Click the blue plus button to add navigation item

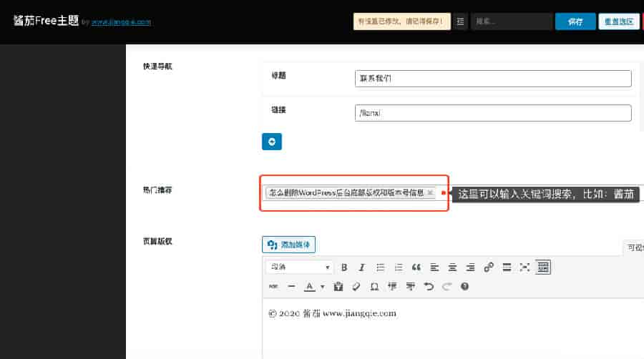(272, 142)
